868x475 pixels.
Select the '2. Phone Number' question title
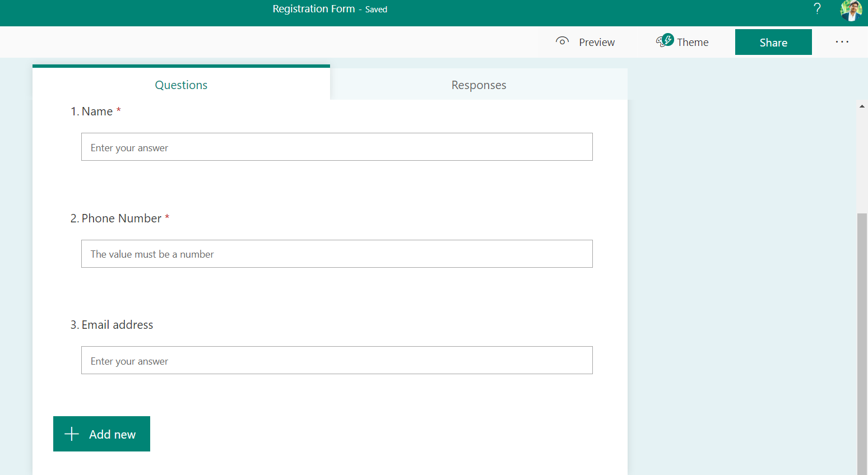tap(120, 218)
